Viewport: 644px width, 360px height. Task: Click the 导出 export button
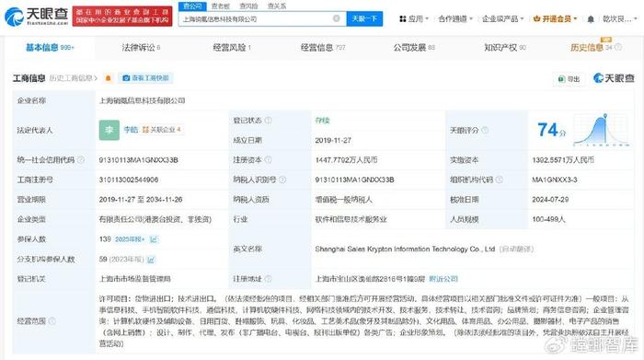569,79
